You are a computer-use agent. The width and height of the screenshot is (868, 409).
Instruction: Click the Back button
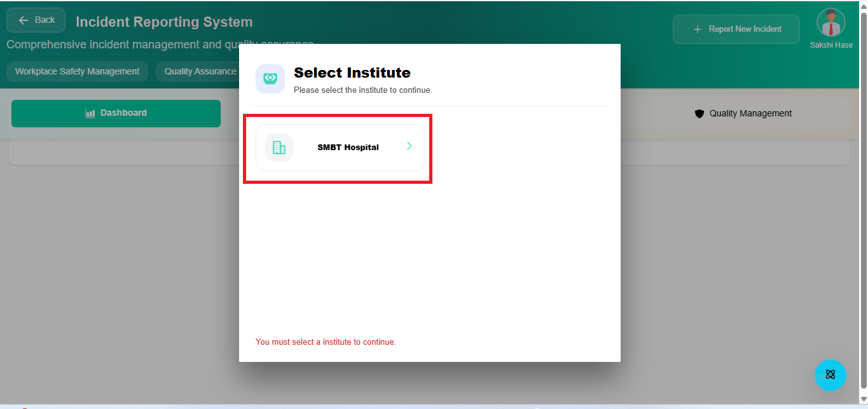coord(36,20)
